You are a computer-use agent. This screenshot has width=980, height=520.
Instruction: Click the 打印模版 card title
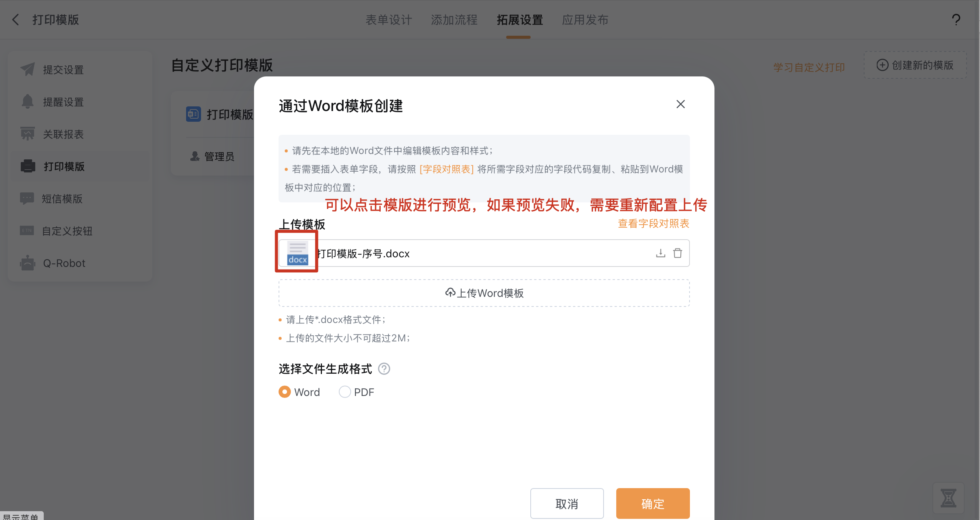point(230,114)
